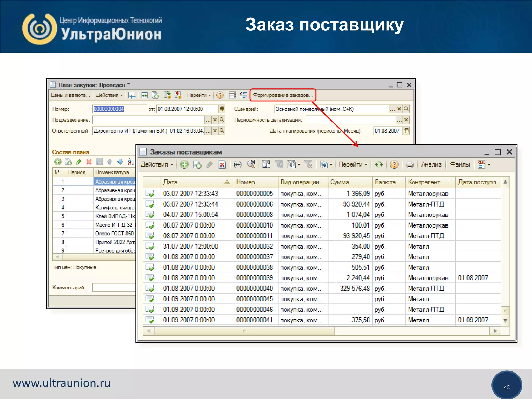Click Номер column header in orders table
This screenshot has height=399, width=532.
pyautogui.click(x=256, y=182)
